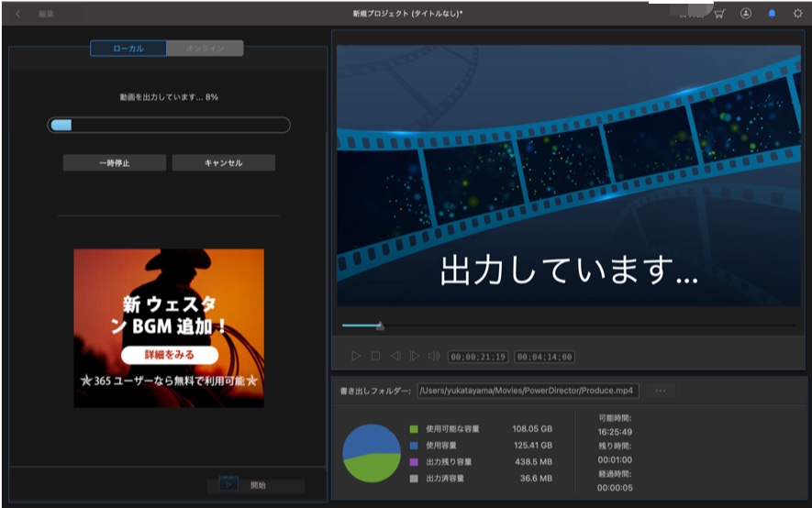812x508 pixels.
Task: Click the export path input field
Action: 528,391
